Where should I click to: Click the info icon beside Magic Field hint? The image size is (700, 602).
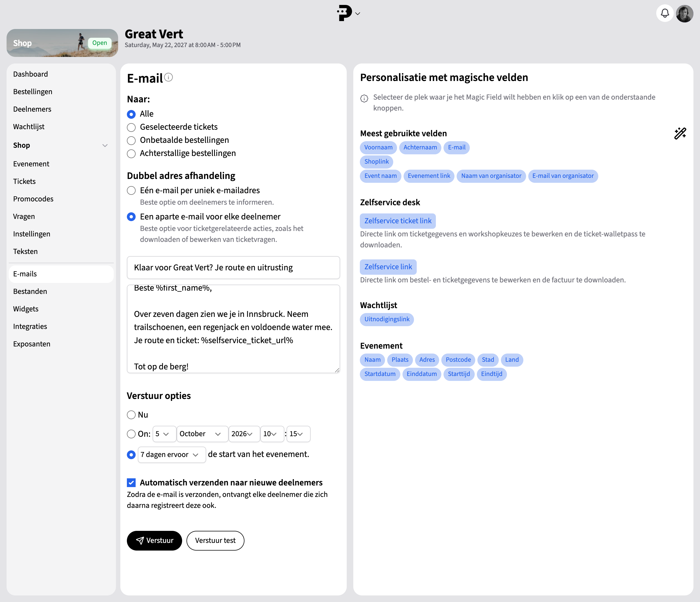364,98
